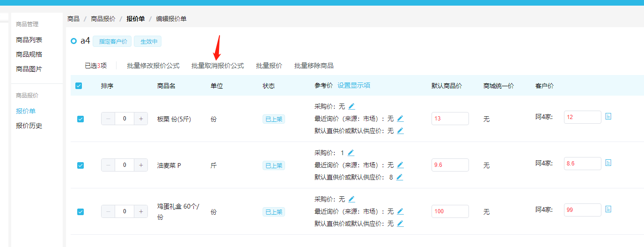Edit 默认直供价 pencil for 油麦菜 row

[400, 177]
